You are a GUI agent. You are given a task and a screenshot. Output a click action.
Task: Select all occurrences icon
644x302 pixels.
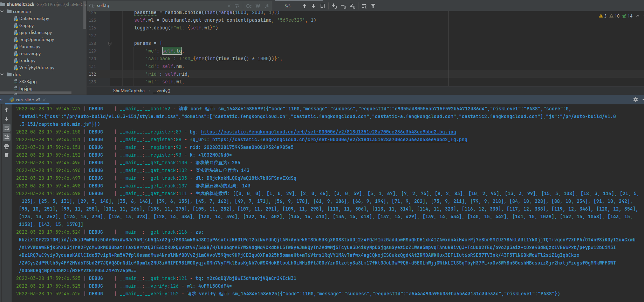(x=352, y=6)
